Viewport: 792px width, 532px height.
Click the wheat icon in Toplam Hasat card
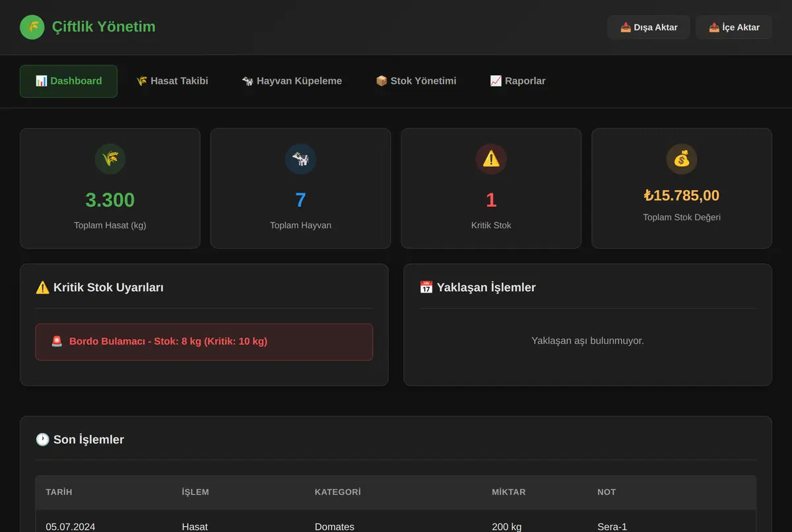[x=110, y=159]
